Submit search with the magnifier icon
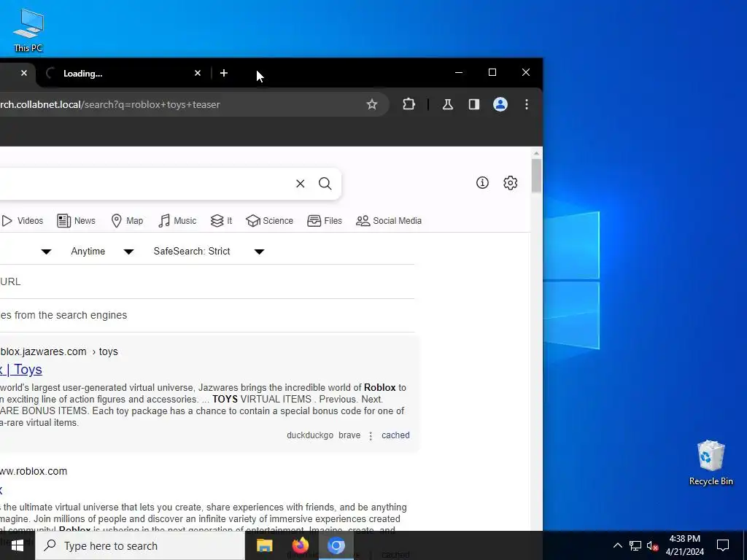The width and height of the screenshot is (747, 560). 325,183
